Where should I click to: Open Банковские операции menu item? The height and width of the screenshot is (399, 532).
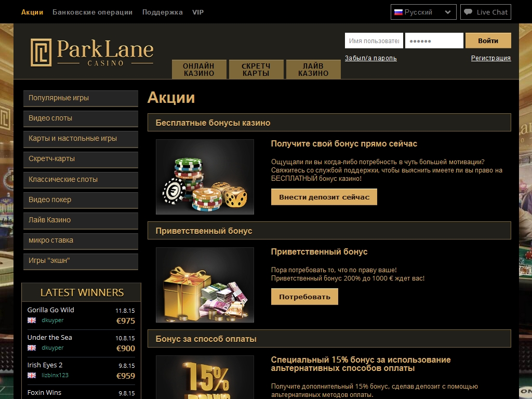[92, 12]
